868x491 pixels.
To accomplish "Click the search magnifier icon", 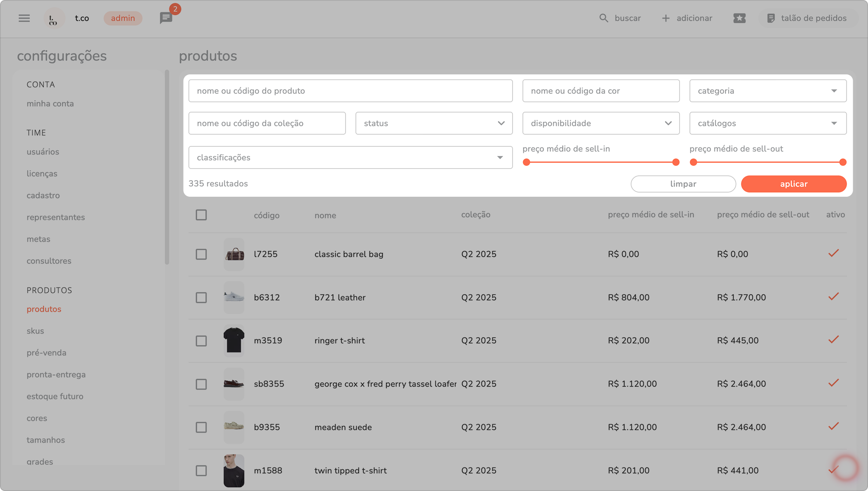I will pos(603,18).
